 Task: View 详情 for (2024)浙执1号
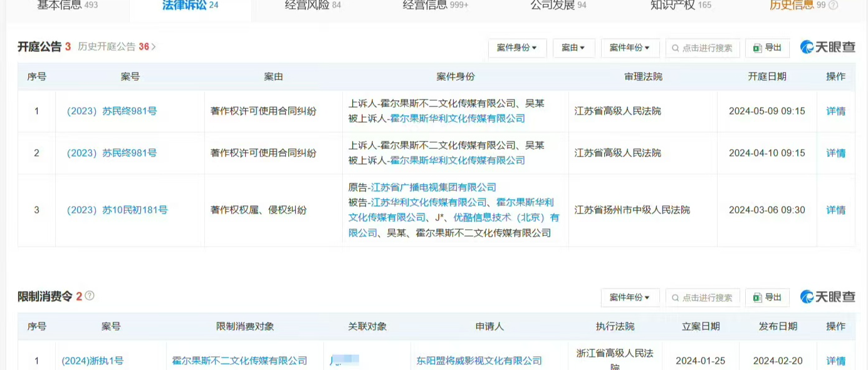coord(836,361)
